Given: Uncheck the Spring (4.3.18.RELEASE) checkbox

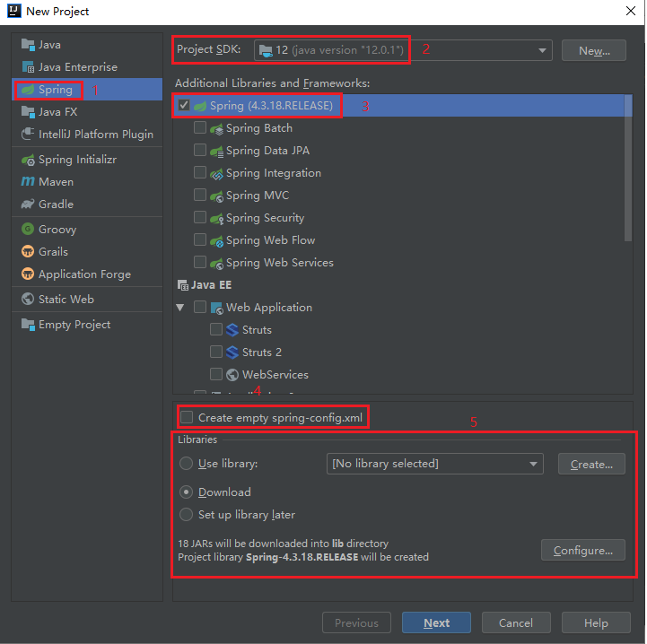Looking at the screenshot, I should click(184, 105).
